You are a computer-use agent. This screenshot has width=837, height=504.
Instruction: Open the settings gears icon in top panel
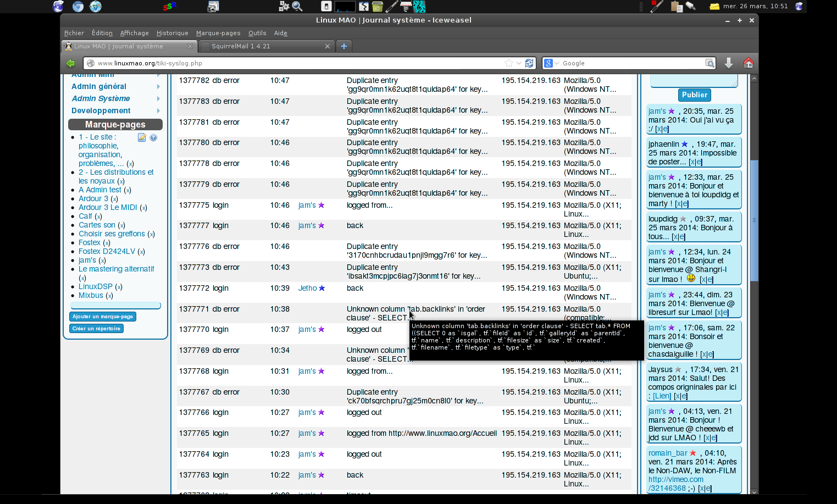coord(284,7)
